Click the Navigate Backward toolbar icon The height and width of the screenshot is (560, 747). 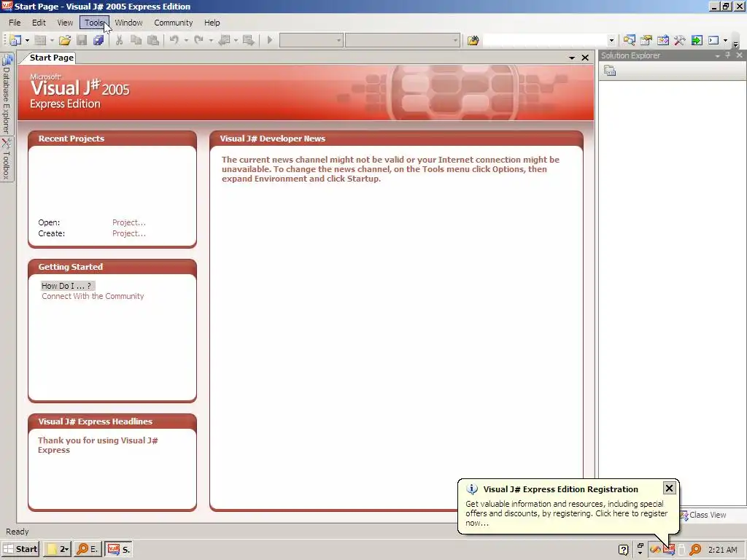pyautogui.click(x=224, y=41)
